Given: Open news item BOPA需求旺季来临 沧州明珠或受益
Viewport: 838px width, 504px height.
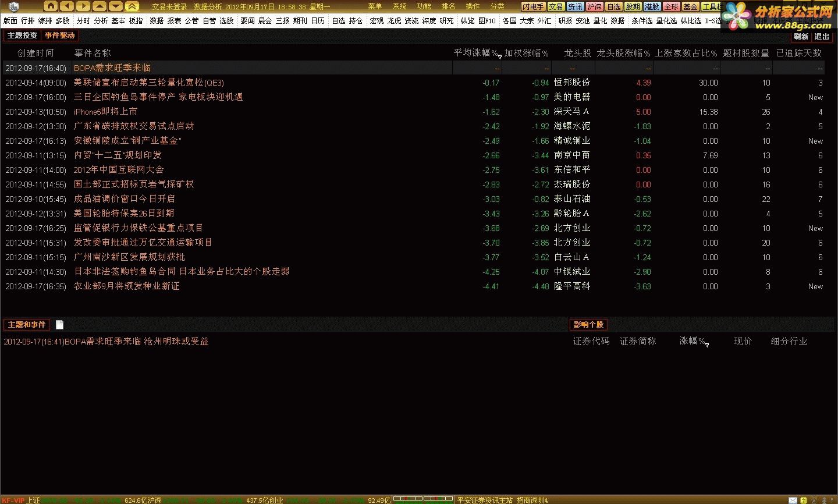Looking at the screenshot, I should [x=106, y=342].
